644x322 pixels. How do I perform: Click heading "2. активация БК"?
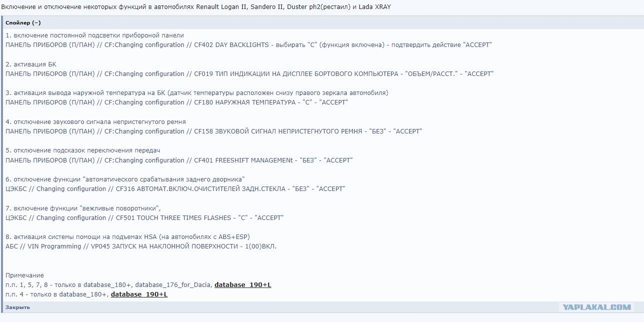click(x=31, y=64)
